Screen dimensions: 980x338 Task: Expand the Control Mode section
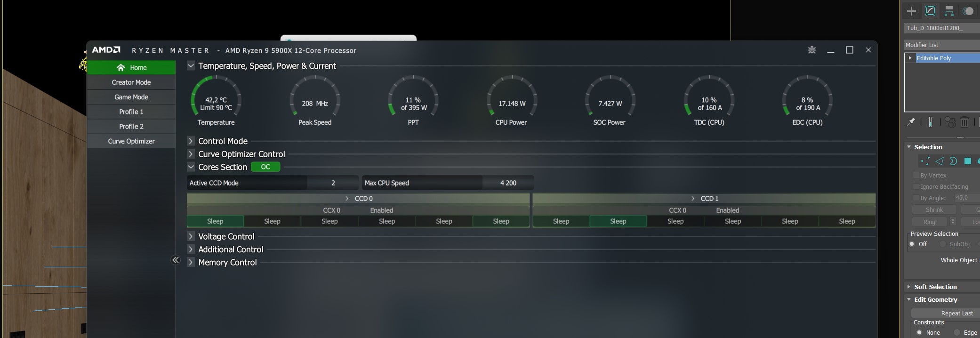(191, 141)
